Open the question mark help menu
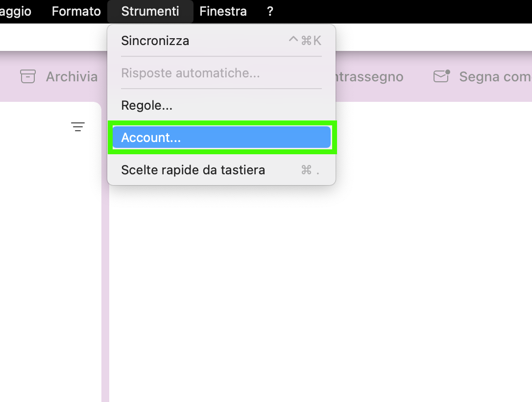Viewport: 532px width, 402px height. [x=270, y=11]
